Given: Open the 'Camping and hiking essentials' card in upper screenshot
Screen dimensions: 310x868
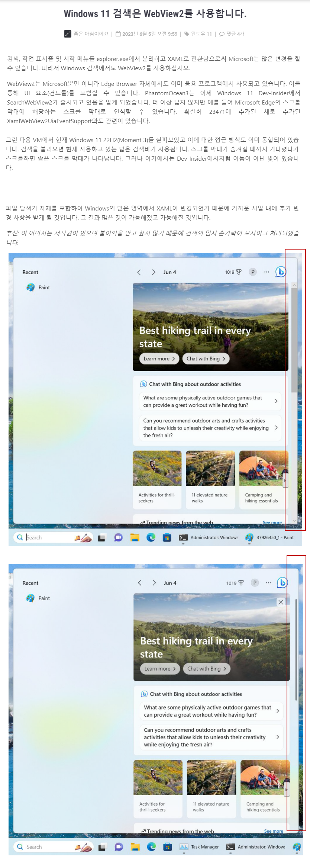Looking at the screenshot, I should (x=264, y=480).
